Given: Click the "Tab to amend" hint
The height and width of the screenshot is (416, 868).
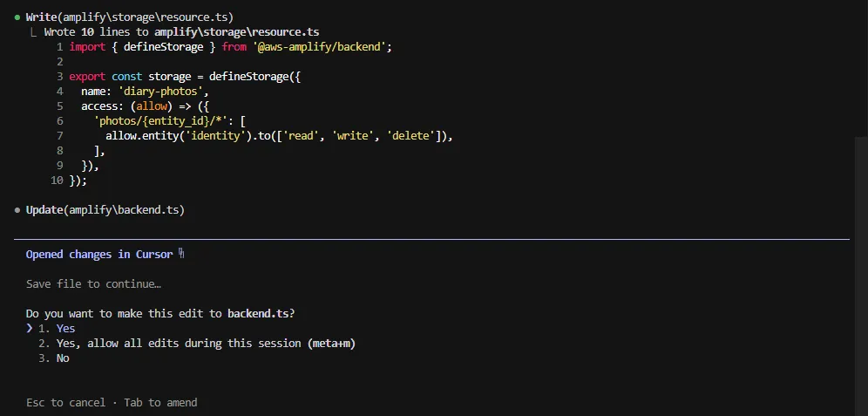Looking at the screenshot, I should [160, 403].
